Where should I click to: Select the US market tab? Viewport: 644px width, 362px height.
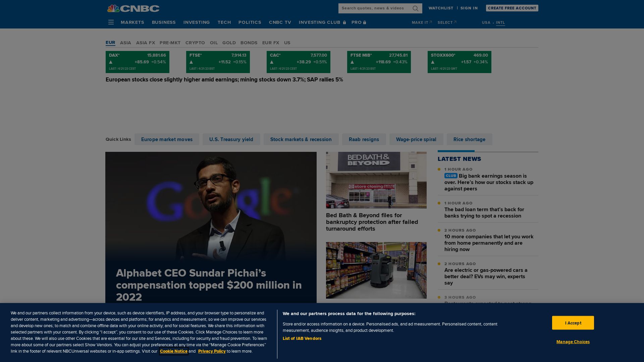[x=287, y=43]
